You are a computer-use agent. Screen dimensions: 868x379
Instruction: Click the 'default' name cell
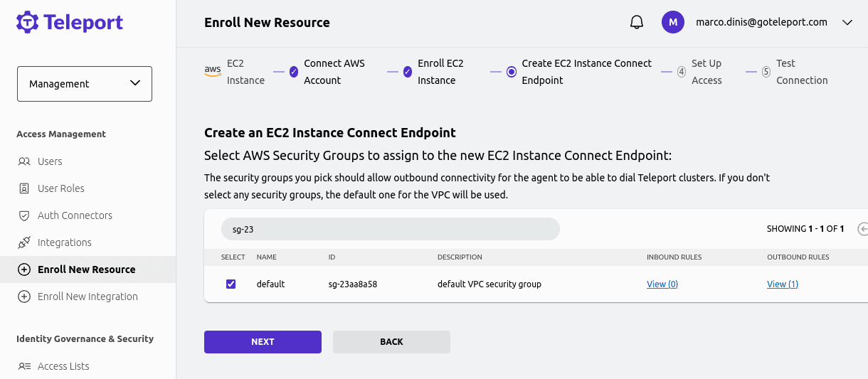[270, 284]
